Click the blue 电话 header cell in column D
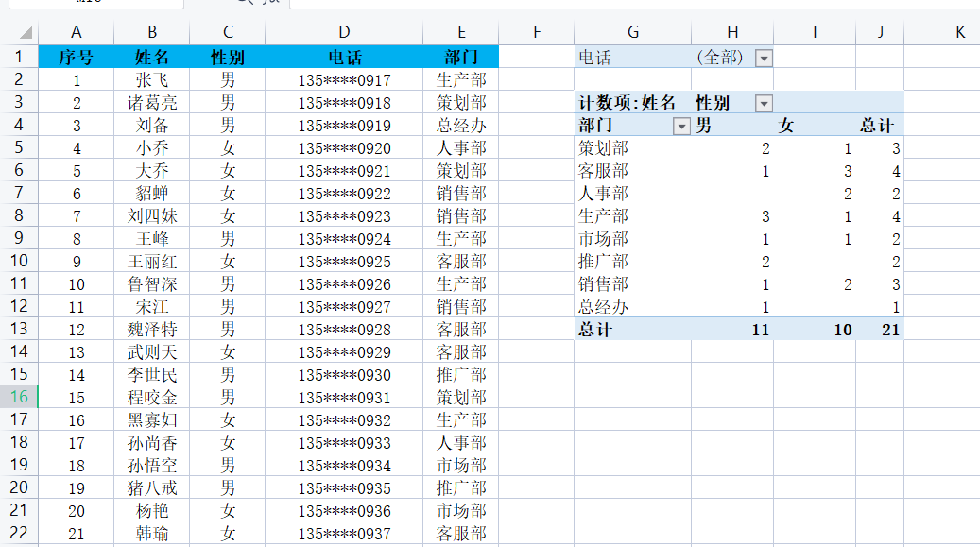Screen dimensions: 980x547 click(344, 58)
